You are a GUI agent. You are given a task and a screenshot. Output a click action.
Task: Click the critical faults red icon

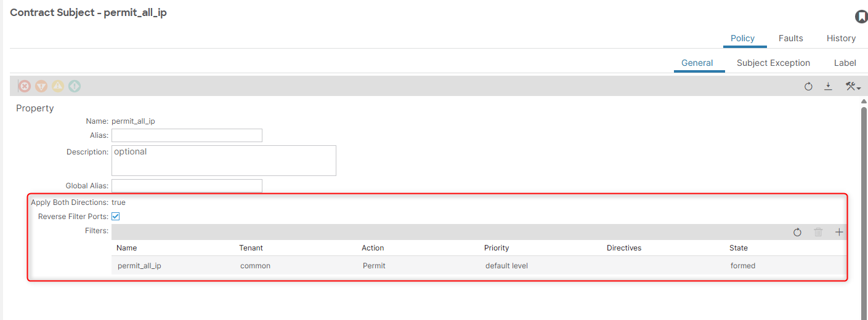click(25, 87)
